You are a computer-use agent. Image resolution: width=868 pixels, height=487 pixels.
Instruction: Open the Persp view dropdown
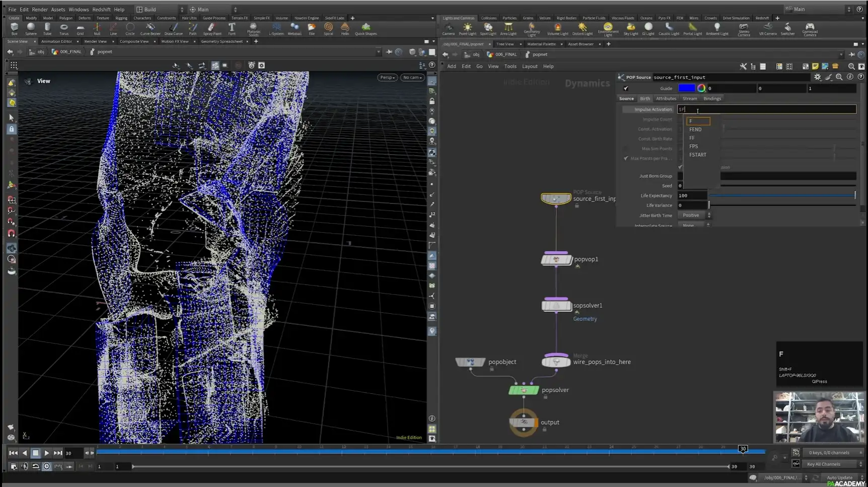tap(387, 78)
